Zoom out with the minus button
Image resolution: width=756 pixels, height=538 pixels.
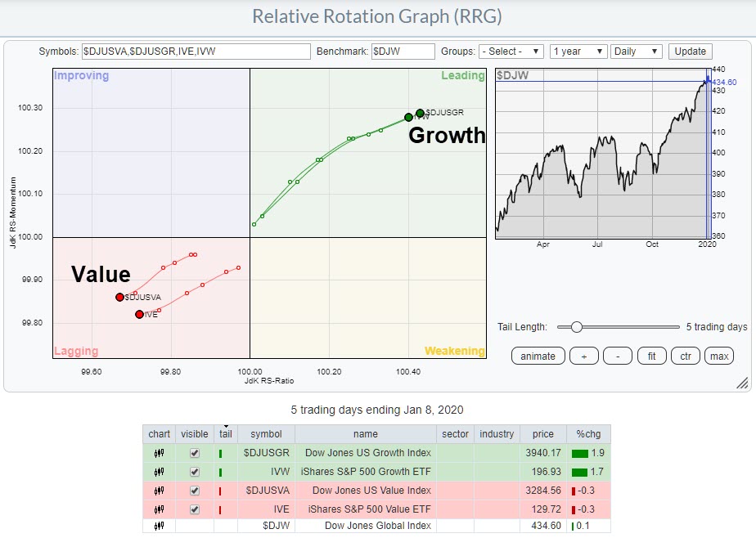pyautogui.click(x=618, y=356)
